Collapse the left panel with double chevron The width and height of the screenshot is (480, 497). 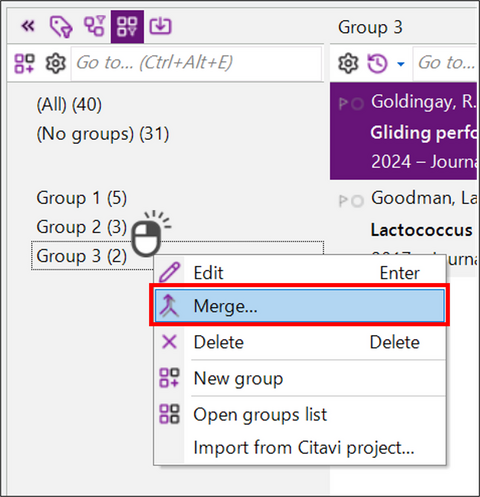pyautogui.click(x=28, y=26)
